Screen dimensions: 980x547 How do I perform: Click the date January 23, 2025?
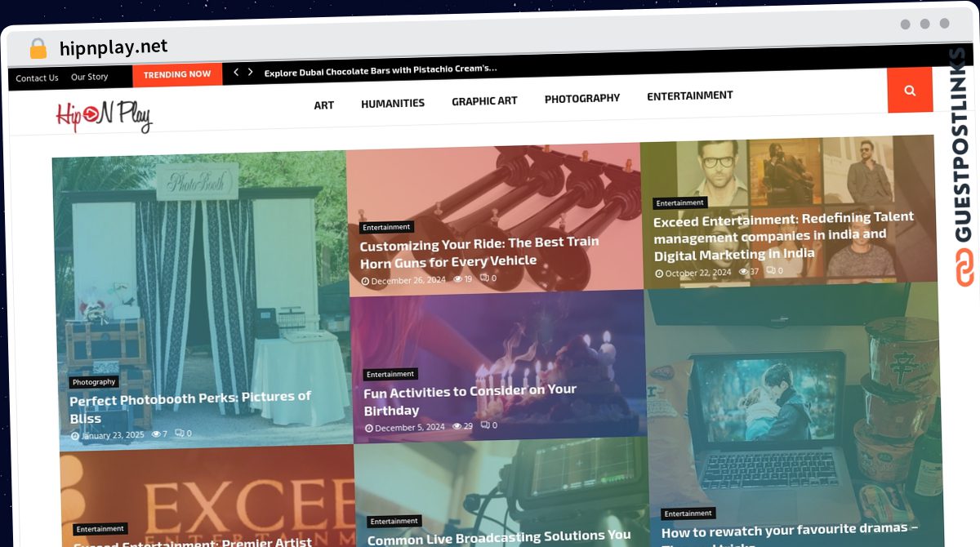(x=113, y=435)
